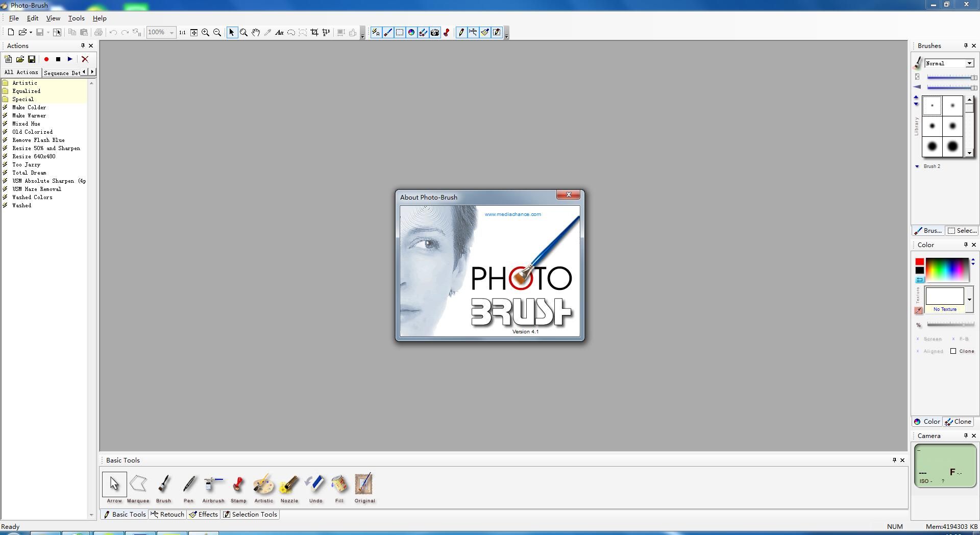Activate the Hand pan tool
Viewport: 980px width, 535px height.
pos(256,33)
